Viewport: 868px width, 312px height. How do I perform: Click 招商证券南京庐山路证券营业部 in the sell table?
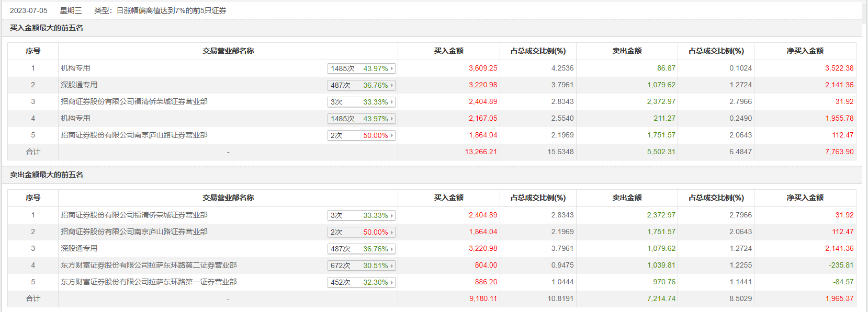[134, 232]
